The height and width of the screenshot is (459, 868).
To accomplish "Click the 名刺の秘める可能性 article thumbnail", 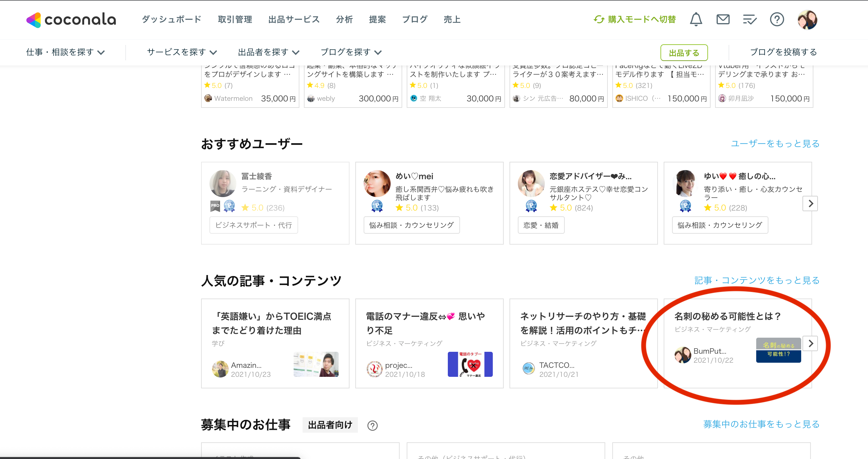I will 778,350.
